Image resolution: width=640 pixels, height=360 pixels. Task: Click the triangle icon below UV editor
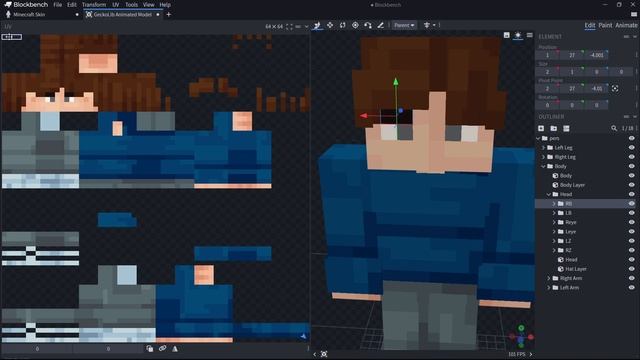click(x=175, y=349)
